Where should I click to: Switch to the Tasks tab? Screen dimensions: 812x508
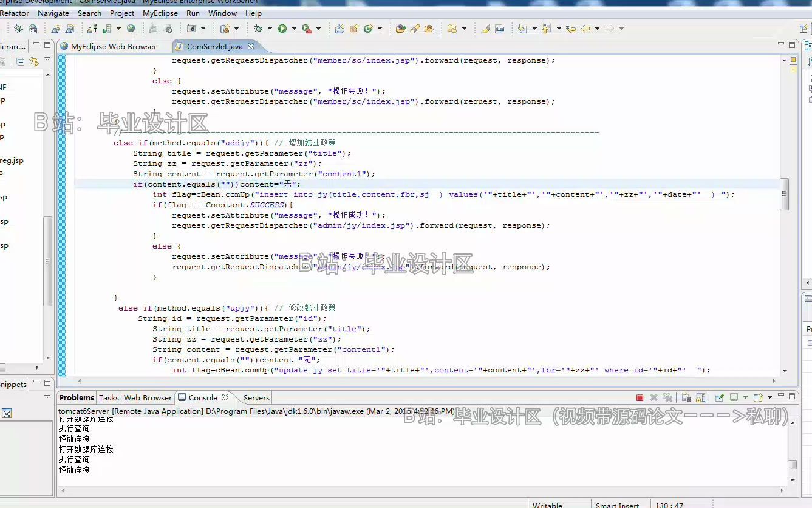tap(109, 397)
